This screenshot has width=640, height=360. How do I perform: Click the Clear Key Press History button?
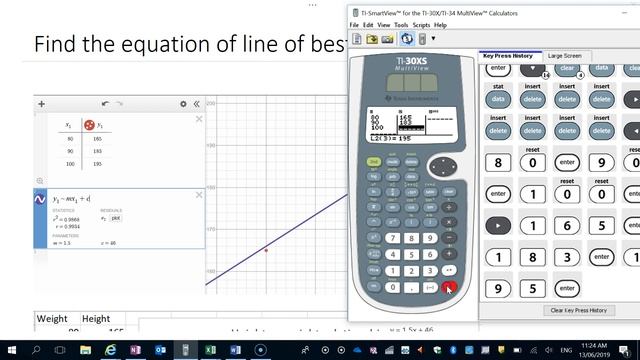[579, 310]
